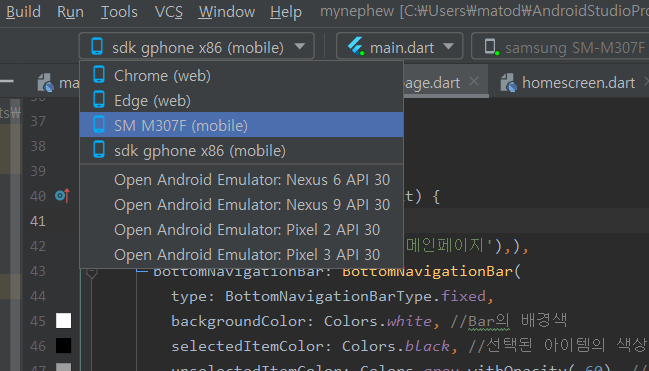Click the phone icon in device selector
Screen dimensions: 649x371
tap(97, 46)
